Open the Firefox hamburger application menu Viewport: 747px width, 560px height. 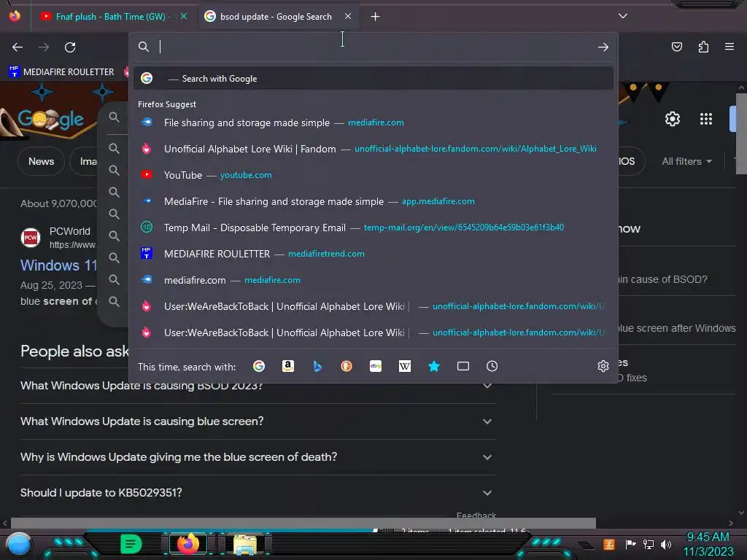point(729,47)
